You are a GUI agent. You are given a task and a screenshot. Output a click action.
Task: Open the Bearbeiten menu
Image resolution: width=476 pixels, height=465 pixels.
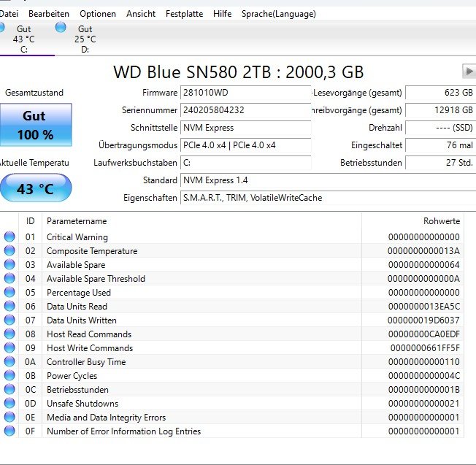coord(49,14)
